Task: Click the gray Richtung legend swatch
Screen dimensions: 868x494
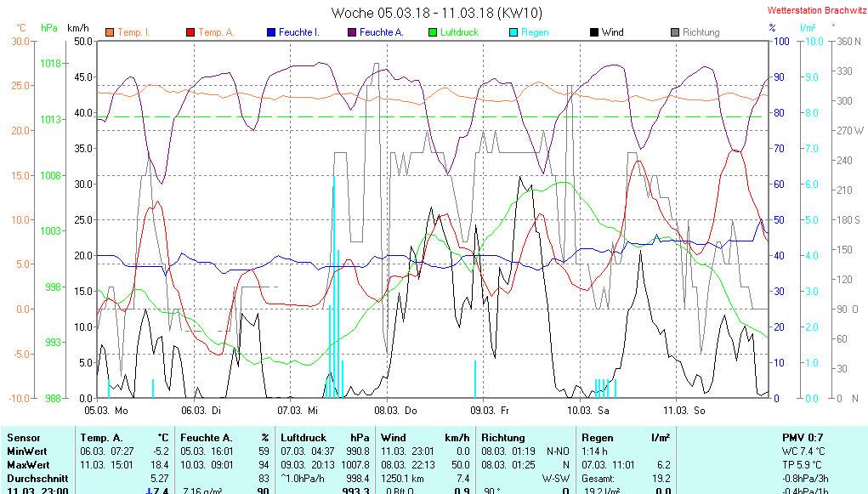Action: click(675, 32)
